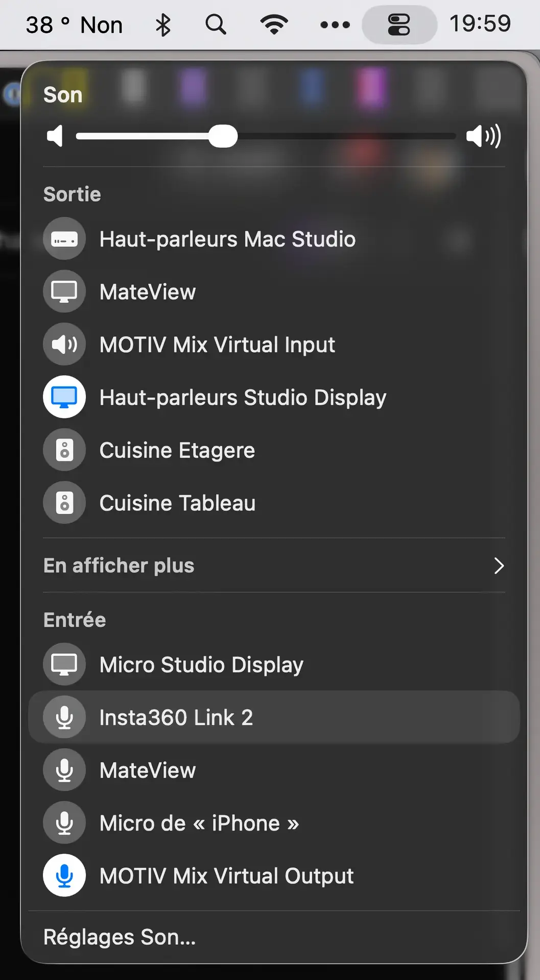Click the high-volume speaker icon

(x=484, y=136)
